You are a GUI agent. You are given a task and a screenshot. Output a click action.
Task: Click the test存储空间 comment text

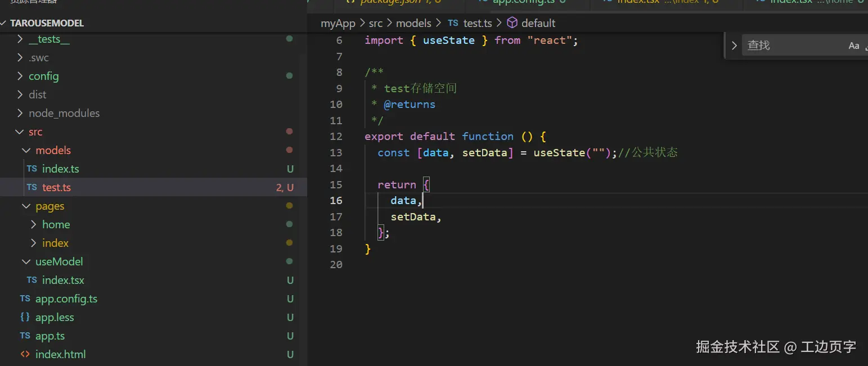[x=421, y=88]
